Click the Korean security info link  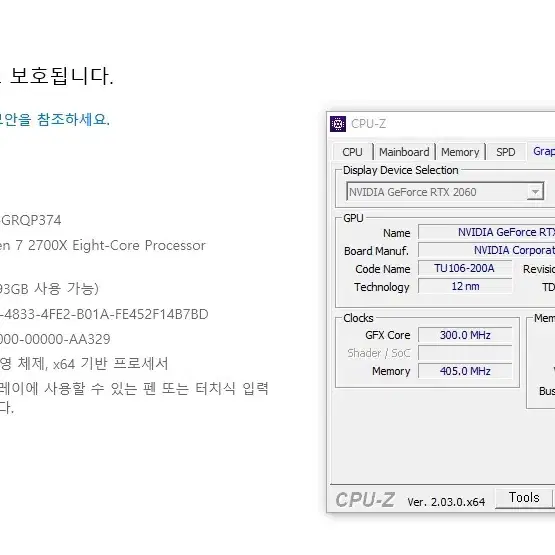click(x=55, y=119)
